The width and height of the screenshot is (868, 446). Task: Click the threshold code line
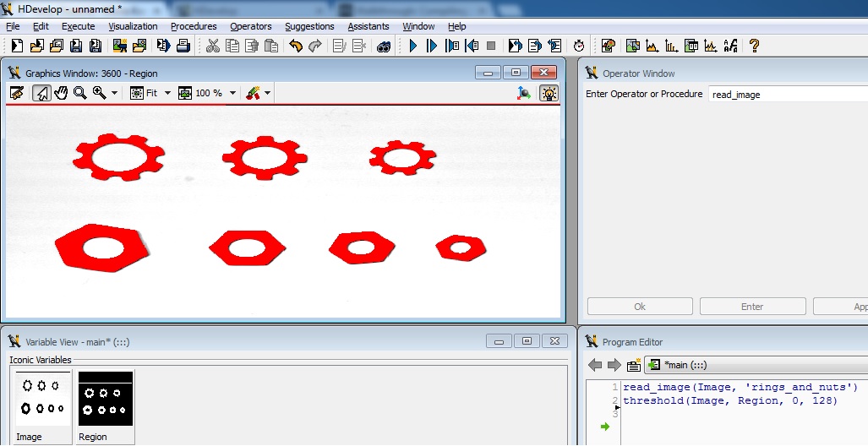730,400
